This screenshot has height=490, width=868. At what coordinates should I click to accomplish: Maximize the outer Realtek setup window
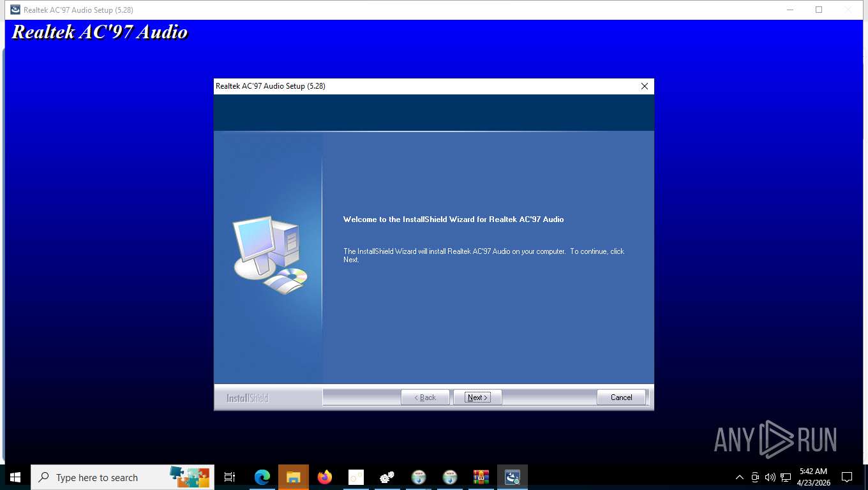(819, 10)
